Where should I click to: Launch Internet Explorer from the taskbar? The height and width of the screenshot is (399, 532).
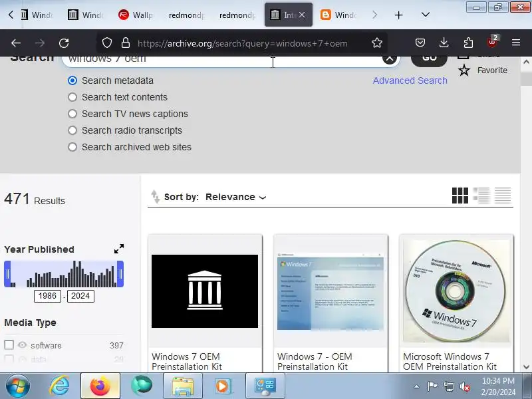[x=59, y=386]
